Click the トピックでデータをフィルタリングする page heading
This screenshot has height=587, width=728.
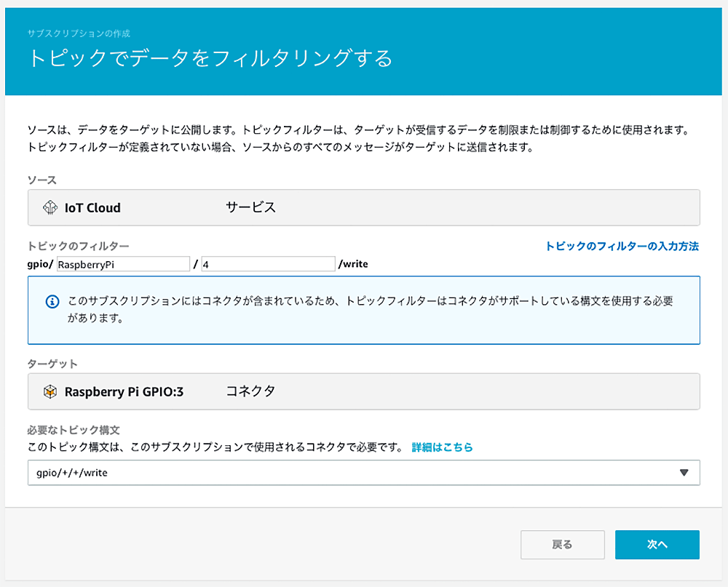click(210, 58)
